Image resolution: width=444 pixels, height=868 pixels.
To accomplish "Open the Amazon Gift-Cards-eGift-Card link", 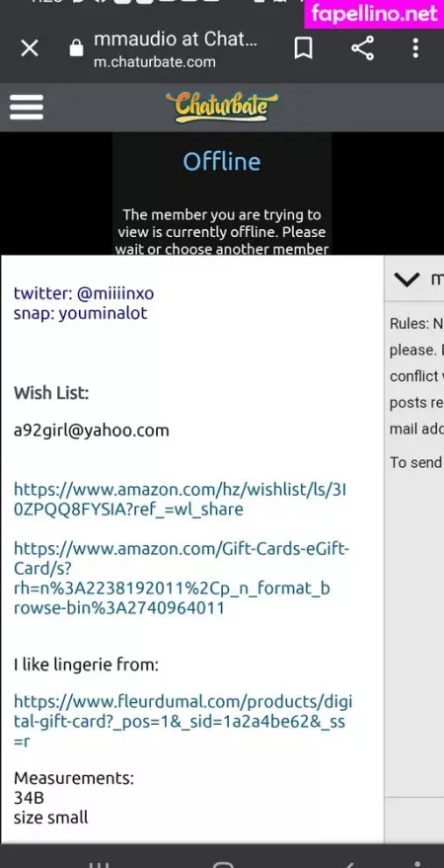I will tap(182, 579).
